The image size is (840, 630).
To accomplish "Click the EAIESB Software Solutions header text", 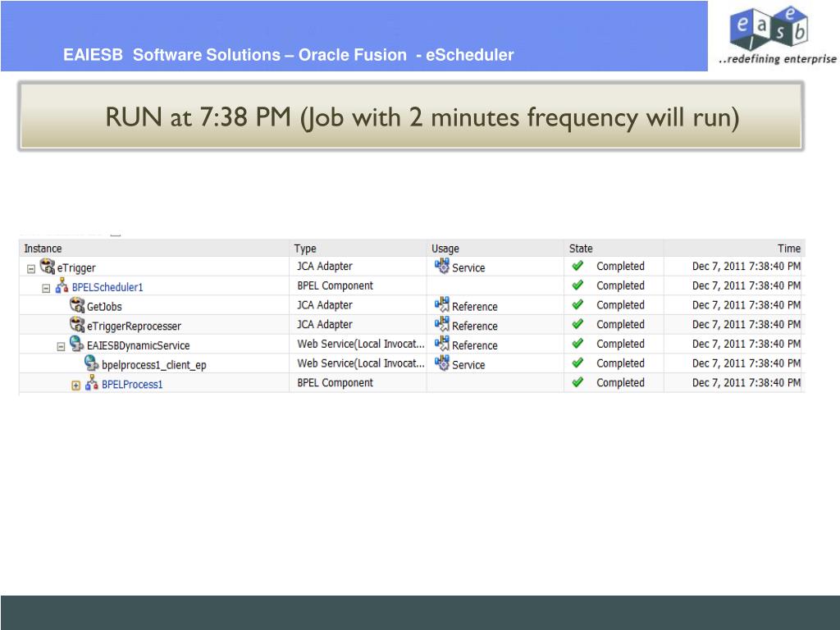I will click(288, 55).
